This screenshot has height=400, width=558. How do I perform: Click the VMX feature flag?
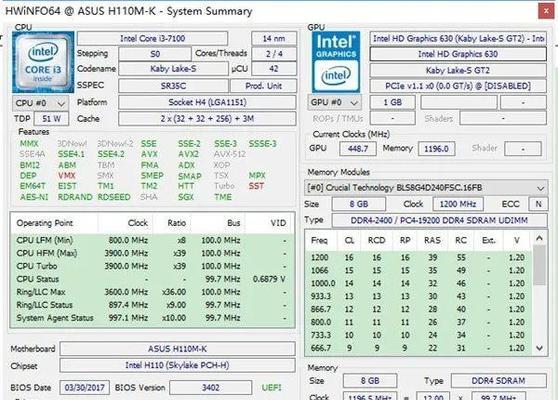pyautogui.click(x=67, y=175)
